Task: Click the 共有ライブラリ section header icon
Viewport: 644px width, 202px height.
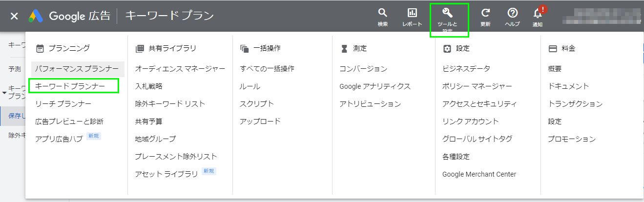Action: pos(140,48)
